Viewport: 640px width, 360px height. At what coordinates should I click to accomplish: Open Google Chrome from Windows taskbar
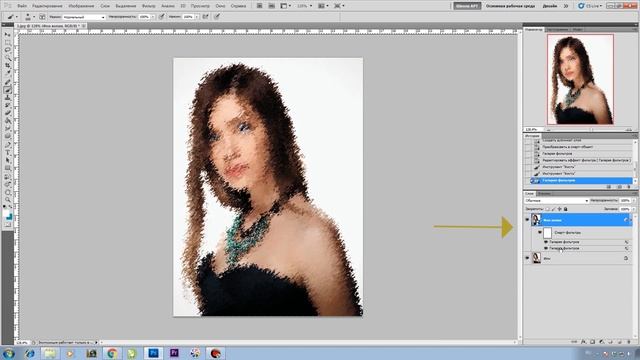112,353
